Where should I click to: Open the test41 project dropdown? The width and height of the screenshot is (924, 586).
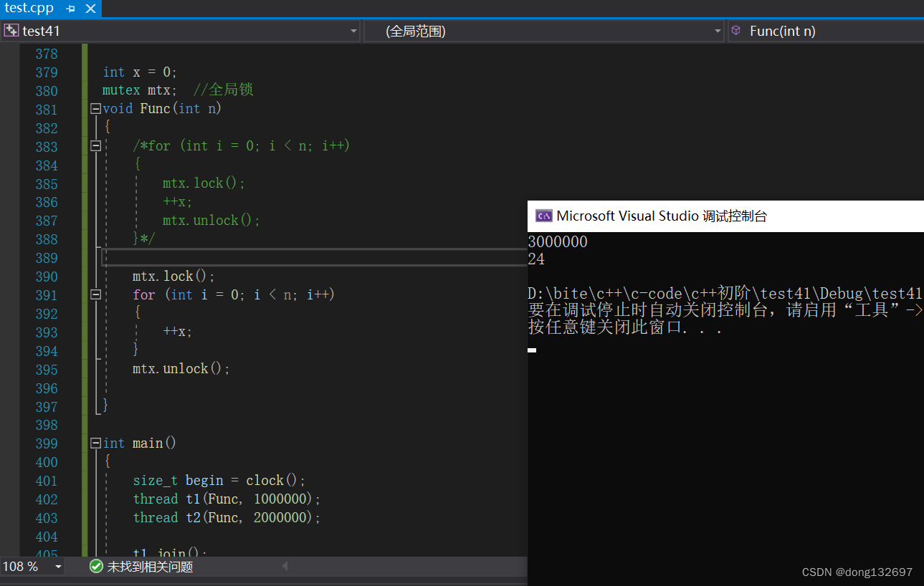(353, 31)
